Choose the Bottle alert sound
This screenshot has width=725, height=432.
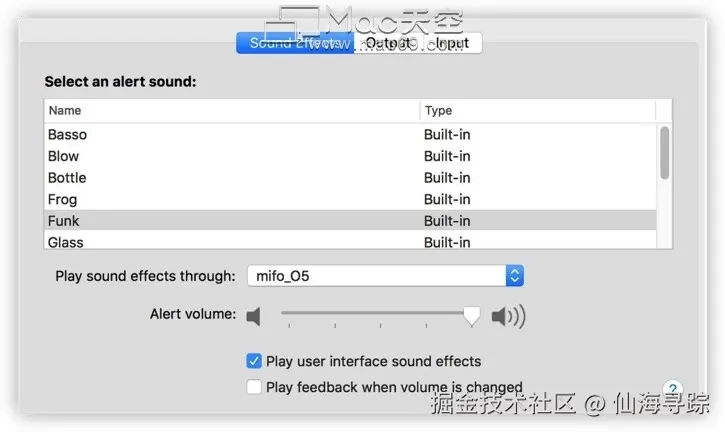350,178
